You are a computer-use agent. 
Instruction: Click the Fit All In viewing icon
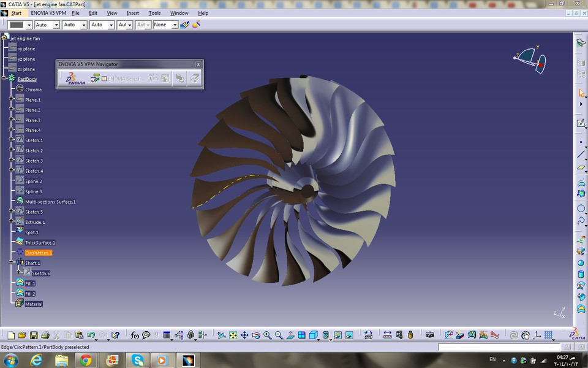click(x=233, y=335)
